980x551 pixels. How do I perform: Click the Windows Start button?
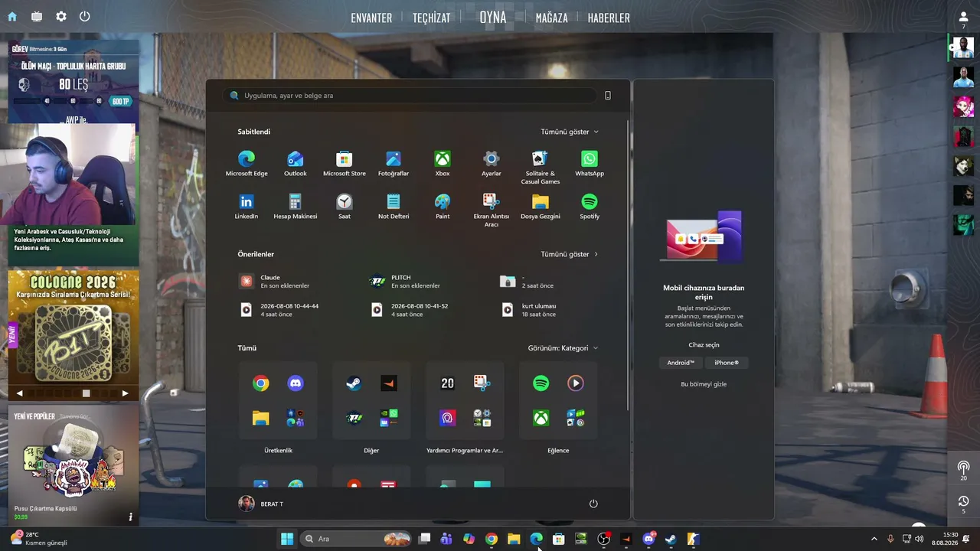pos(287,539)
